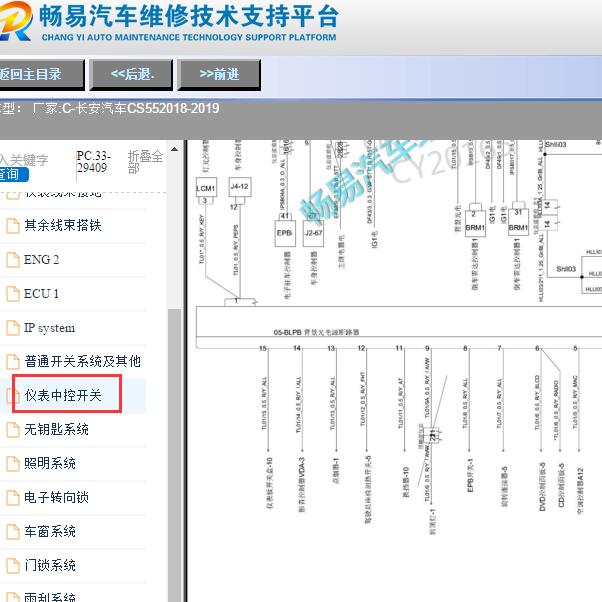Open the 照明系统 tree item
This screenshot has height=602, width=602.
[50, 463]
